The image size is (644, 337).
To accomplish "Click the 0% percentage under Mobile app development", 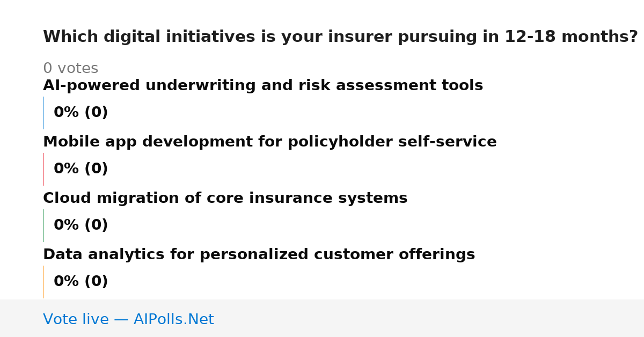I will (67, 169).
